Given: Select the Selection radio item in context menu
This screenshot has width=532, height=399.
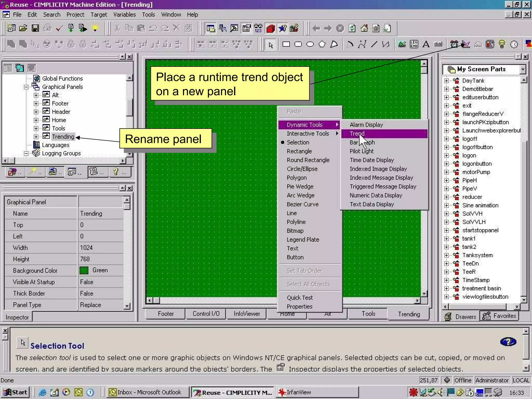Looking at the screenshot, I should (298, 142).
